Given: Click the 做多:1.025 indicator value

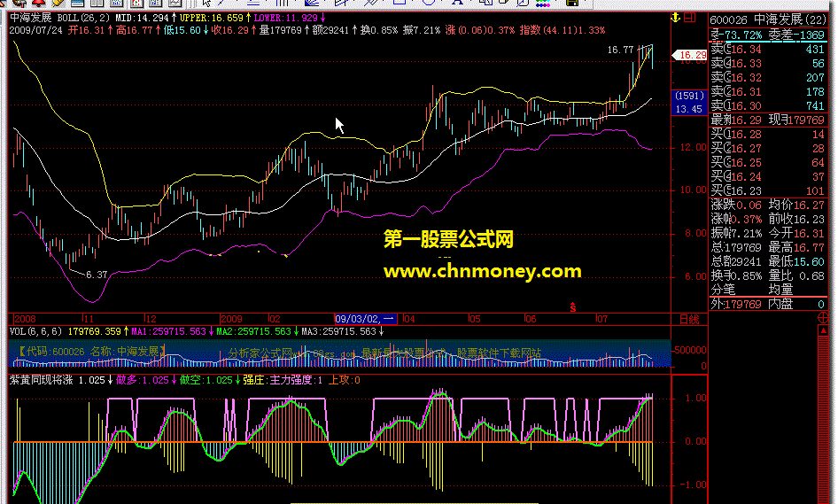Looking at the screenshot, I should point(142,380).
